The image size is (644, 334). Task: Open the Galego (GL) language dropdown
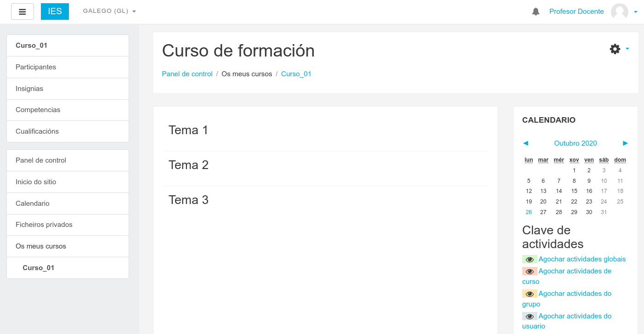coord(109,11)
